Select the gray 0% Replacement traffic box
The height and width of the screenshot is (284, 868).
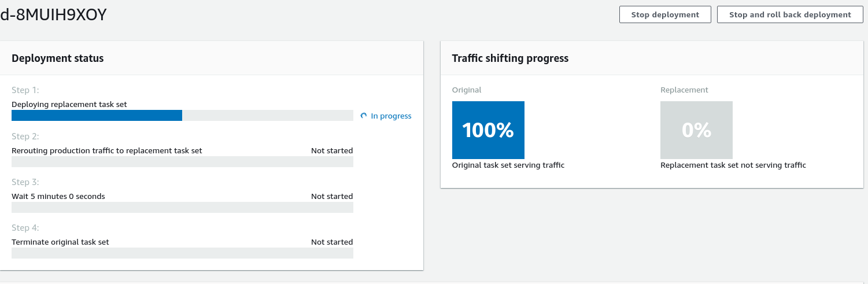point(696,130)
